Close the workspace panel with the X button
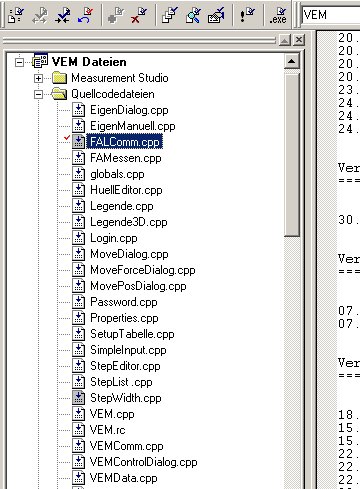360x489 pixels. [299, 40]
